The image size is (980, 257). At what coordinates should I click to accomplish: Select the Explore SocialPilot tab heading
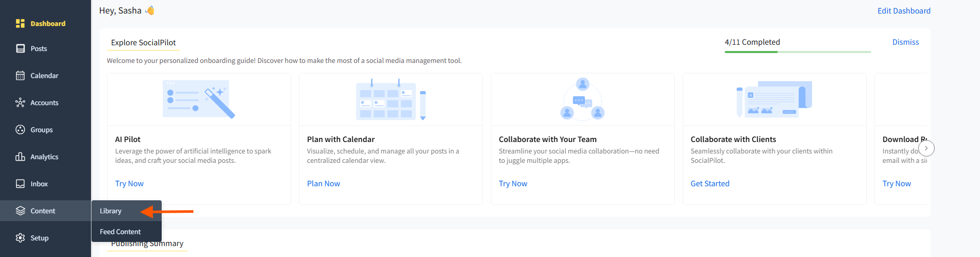point(143,43)
